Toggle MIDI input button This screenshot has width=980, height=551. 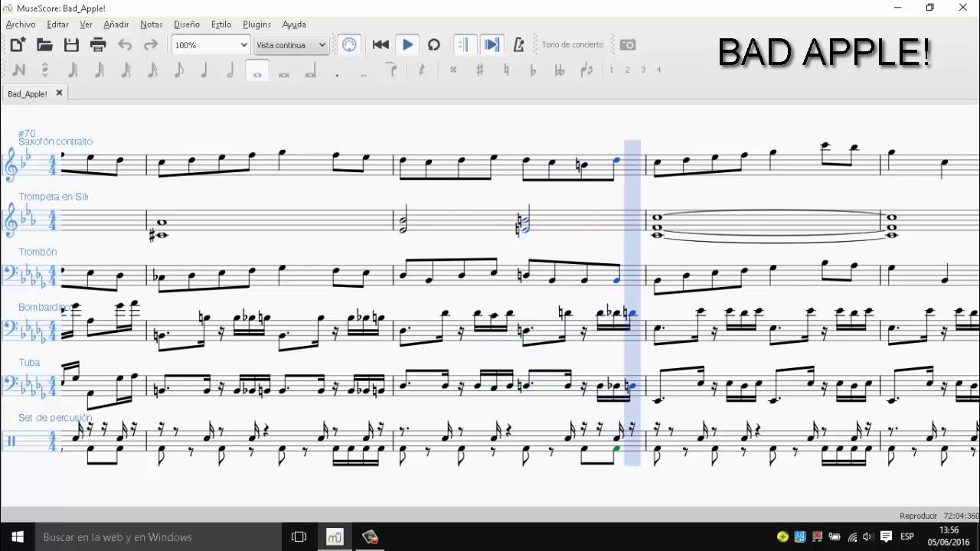(x=349, y=44)
